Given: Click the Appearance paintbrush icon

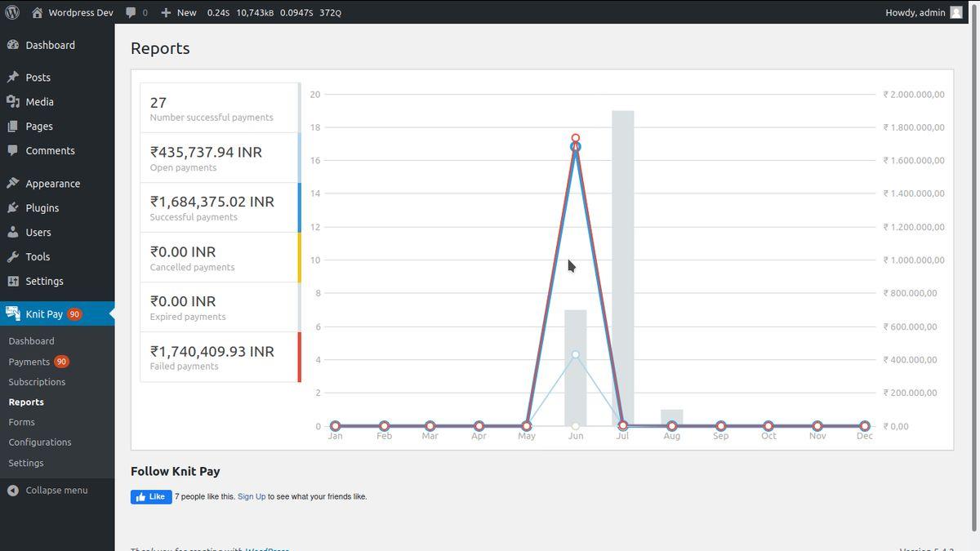Looking at the screenshot, I should (x=12, y=184).
